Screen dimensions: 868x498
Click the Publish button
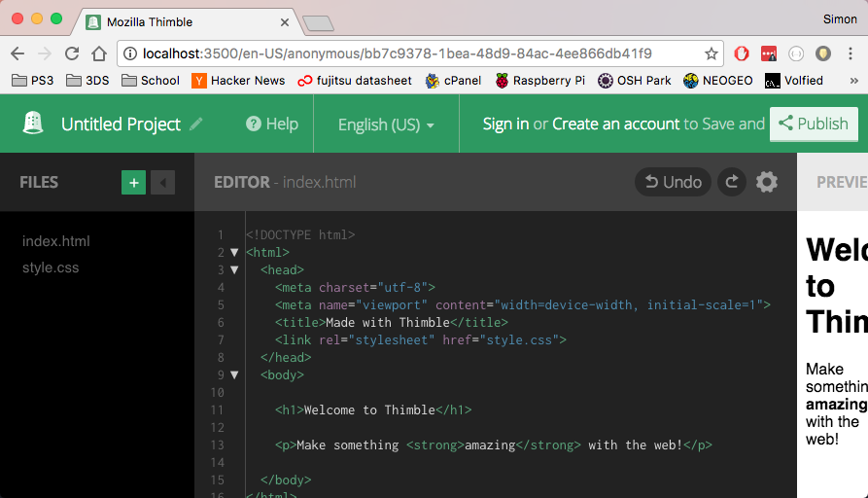814,124
